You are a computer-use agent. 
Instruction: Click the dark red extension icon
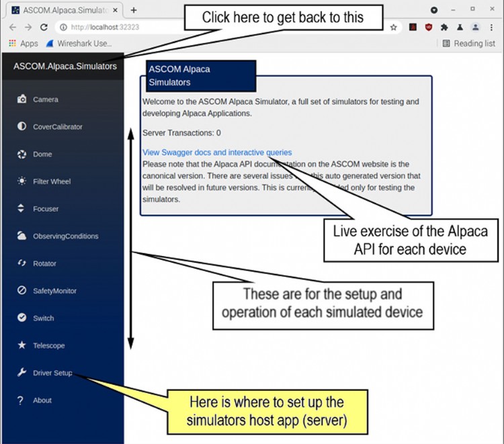tap(413, 28)
